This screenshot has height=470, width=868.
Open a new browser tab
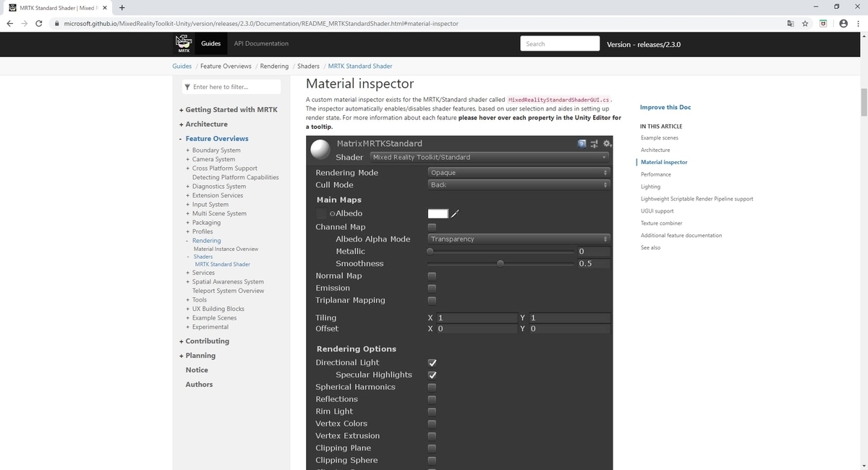click(x=122, y=8)
